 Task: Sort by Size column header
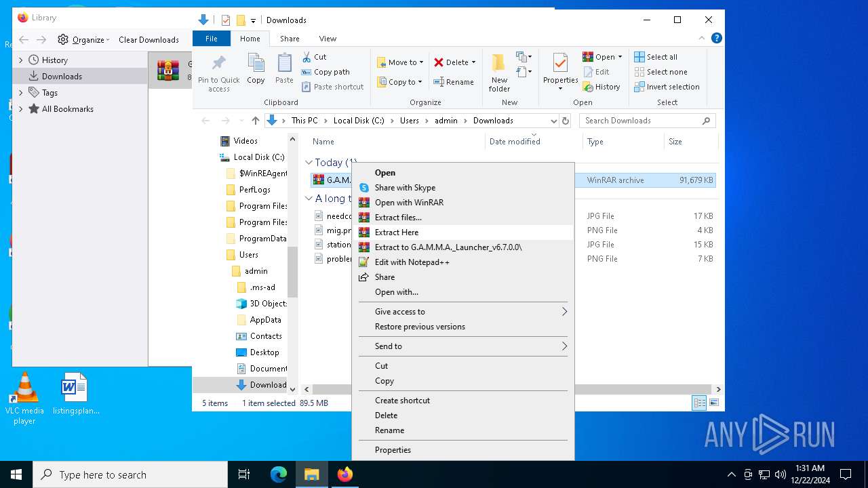click(690, 142)
